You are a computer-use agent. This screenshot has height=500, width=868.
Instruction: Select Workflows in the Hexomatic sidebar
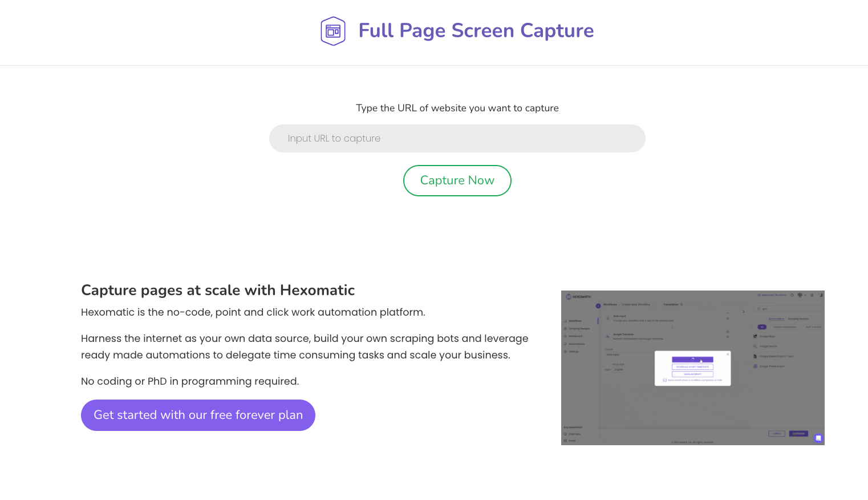(x=575, y=321)
